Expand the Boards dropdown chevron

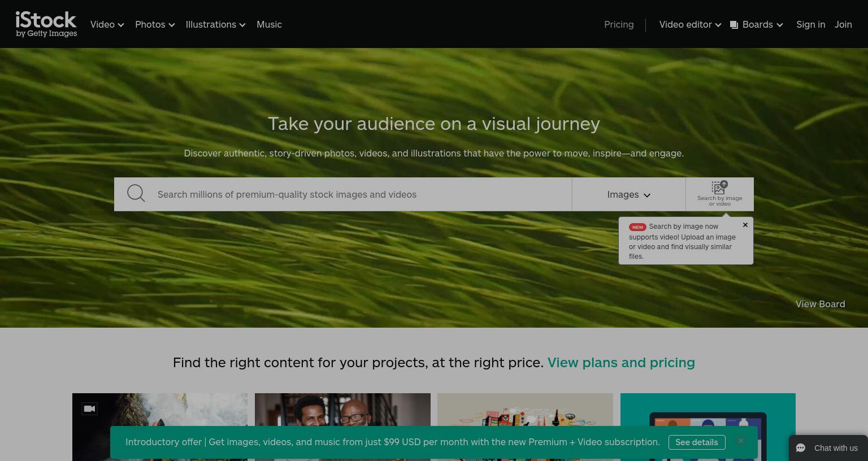click(780, 25)
